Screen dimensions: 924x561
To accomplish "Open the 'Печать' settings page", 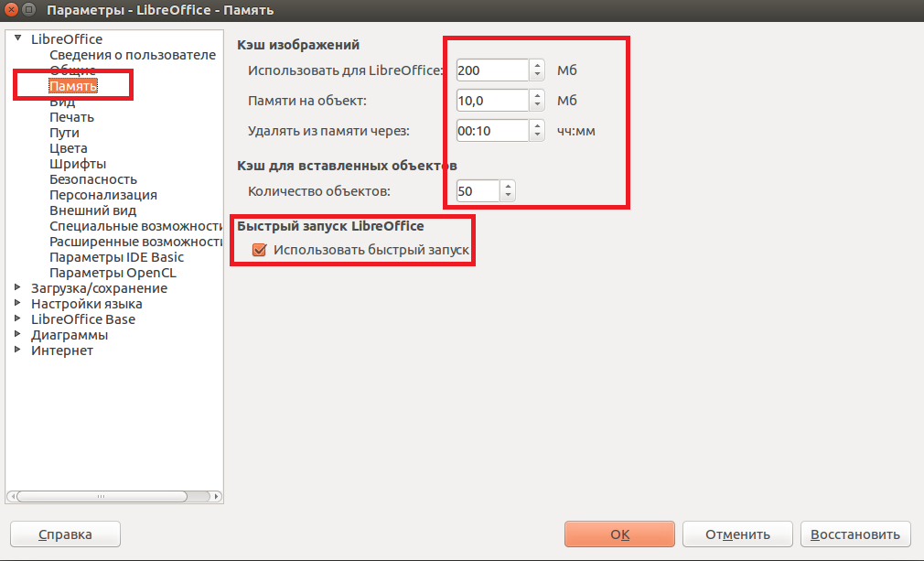I will pos(71,117).
